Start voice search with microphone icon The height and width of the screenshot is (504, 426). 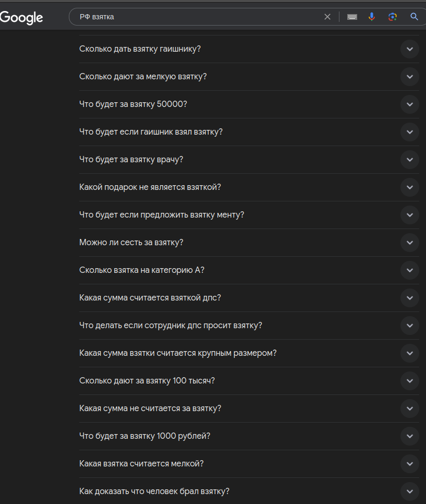[372, 17]
